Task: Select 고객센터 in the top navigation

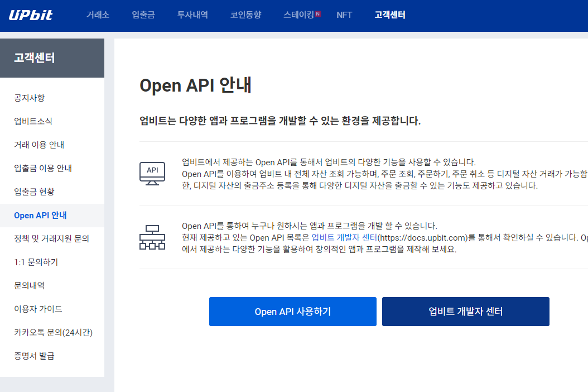Action: 389,16
